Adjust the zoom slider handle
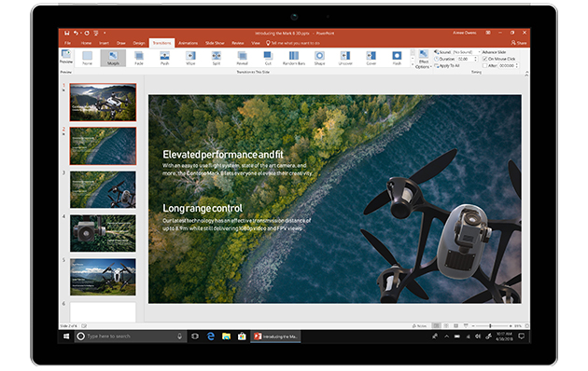 coord(490,326)
